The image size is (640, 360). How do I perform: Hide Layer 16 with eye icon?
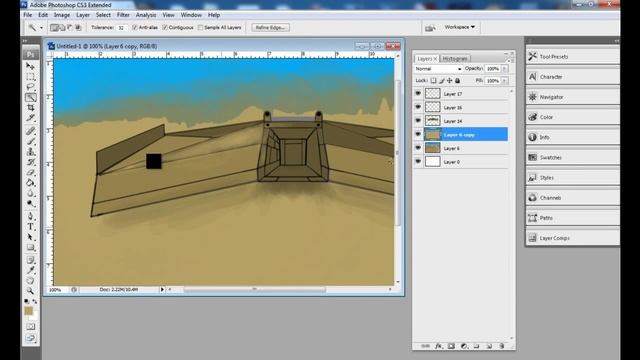pos(418,107)
